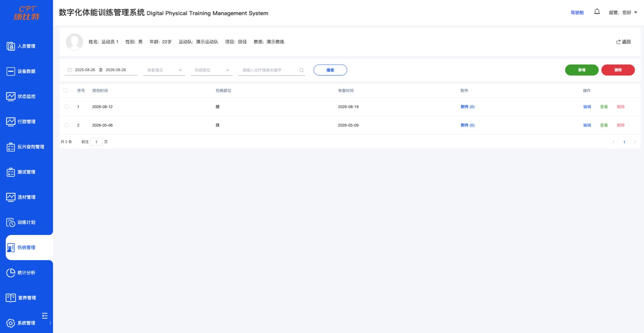644x333 pixels.
Task: Go to 训练计划 sidebar icon
Action: coord(11,222)
